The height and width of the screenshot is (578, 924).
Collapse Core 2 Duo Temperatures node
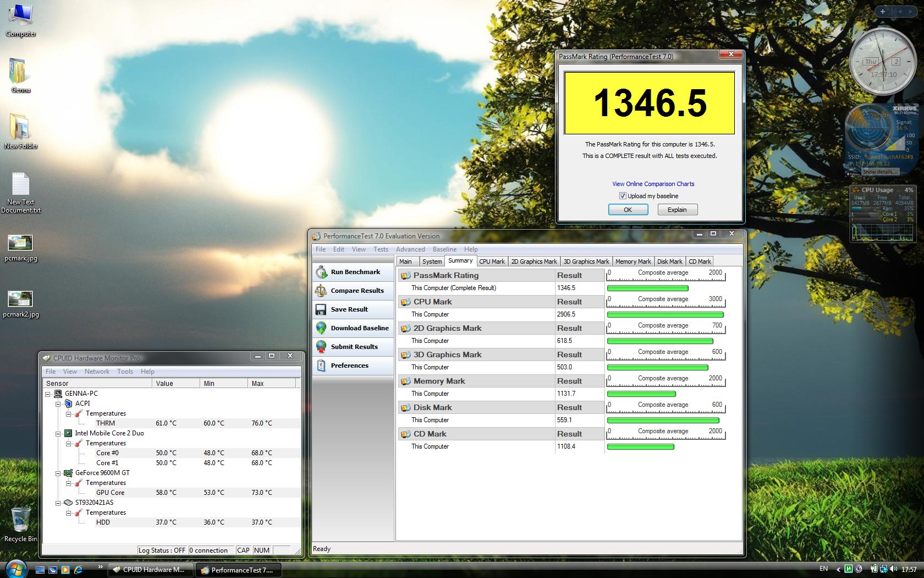click(x=69, y=443)
